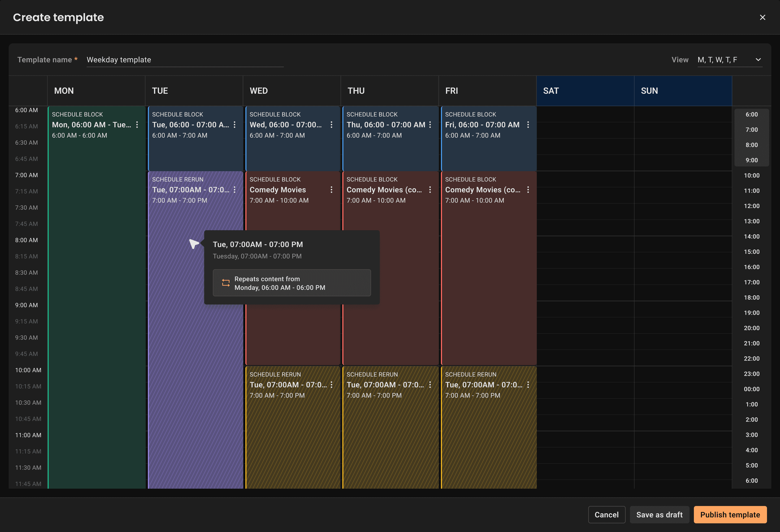780x532 pixels.
Task: Close the Create template dialog
Action: point(762,17)
